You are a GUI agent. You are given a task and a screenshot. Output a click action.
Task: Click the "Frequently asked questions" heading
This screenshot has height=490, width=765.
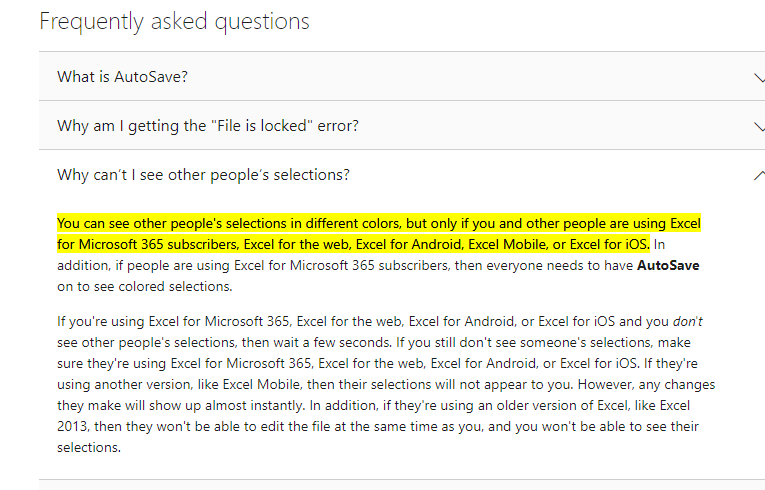pyautogui.click(x=175, y=21)
